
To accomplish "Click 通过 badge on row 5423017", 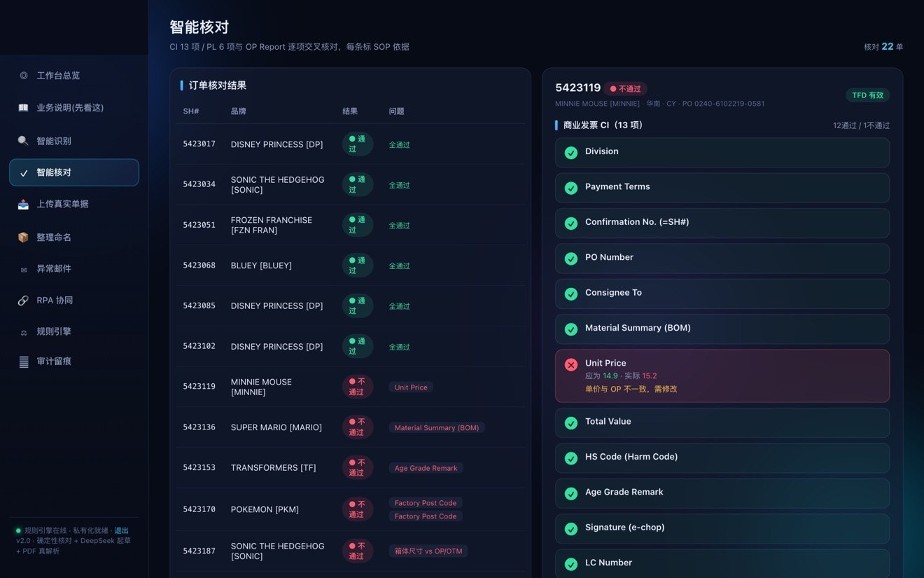I will (358, 144).
